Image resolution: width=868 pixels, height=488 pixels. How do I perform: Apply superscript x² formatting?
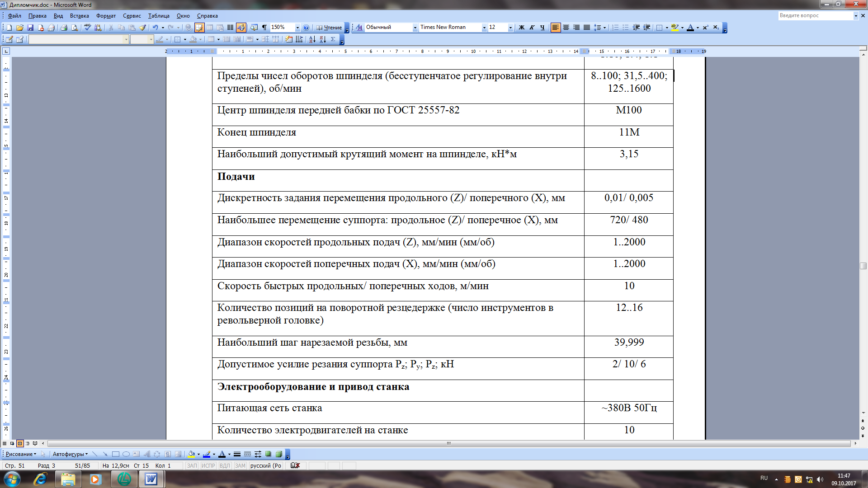[705, 28]
